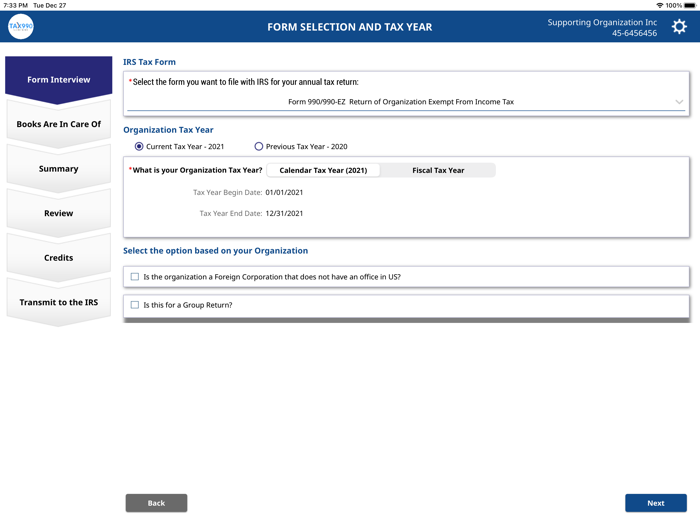Screen dimensions: 700x525
Task: Tap the Tue Dec 27 date in status bar
Action: (50, 5)
